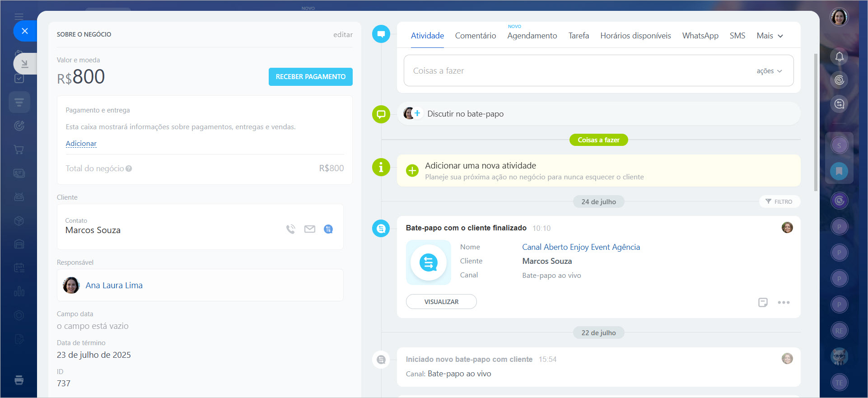Viewport: 868px width, 398px height.
Task: Click the TE avatar in right bar
Action: [839, 383]
